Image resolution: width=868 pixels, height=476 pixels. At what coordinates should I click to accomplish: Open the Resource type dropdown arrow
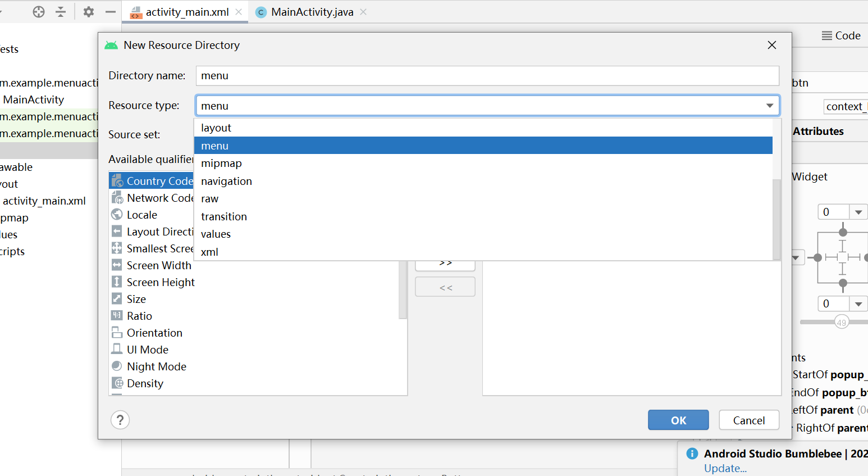pyautogui.click(x=769, y=105)
